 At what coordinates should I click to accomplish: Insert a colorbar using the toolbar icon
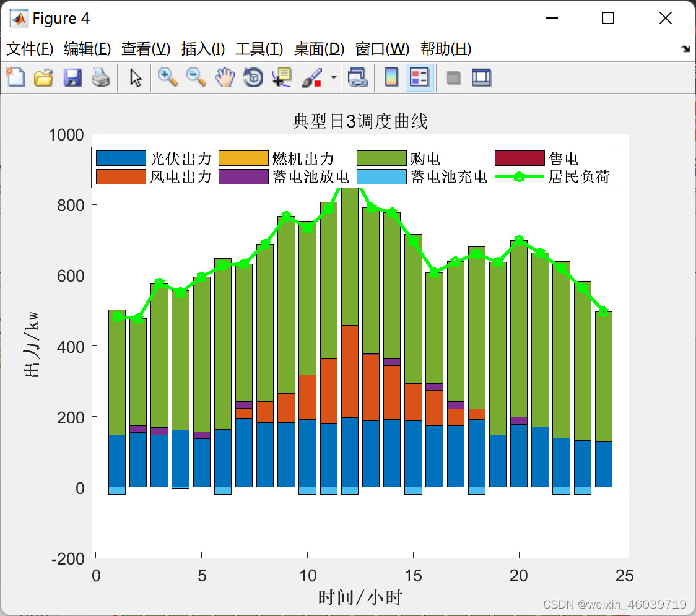pyautogui.click(x=391, y=77)
